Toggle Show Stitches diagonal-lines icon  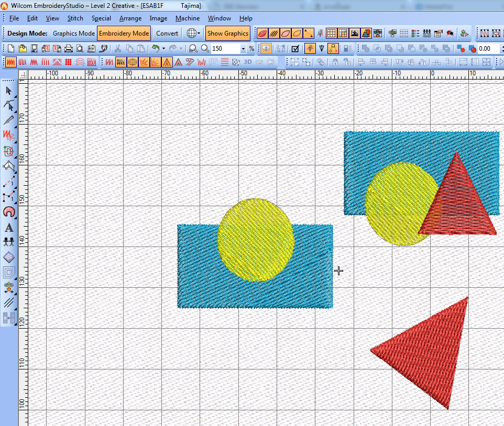tap(274, 33)
